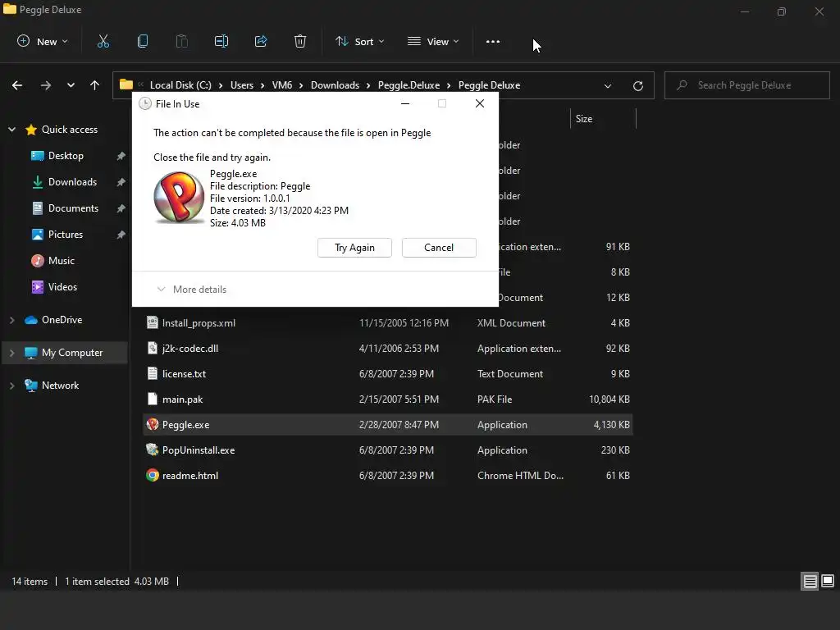Click the Copy icon in toolbar

(143, 41)
